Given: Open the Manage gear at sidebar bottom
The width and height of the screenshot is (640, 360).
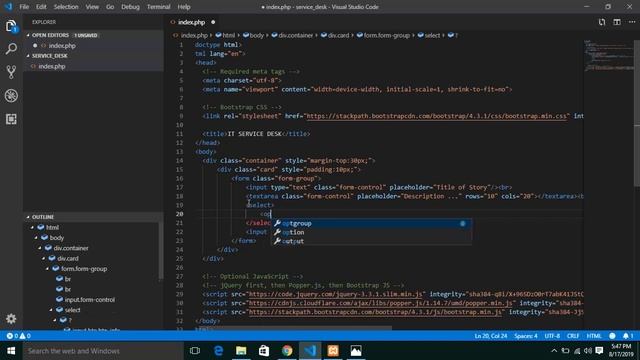Looking at the screenshot, I should [x=11, y=318].
